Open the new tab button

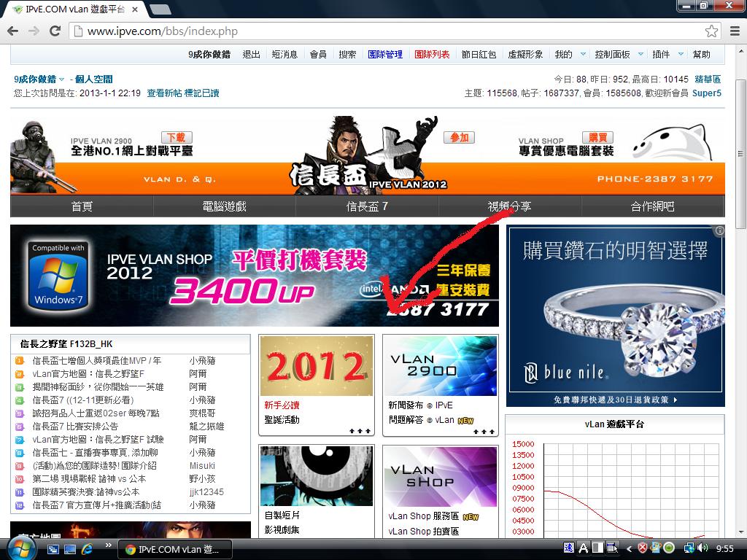pyautogui.click(x=160, y=9)
